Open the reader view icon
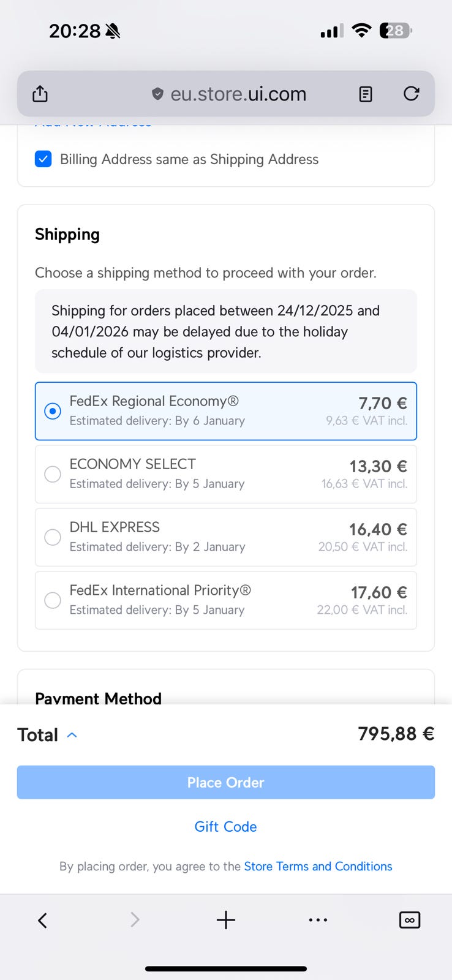The height and width of the screenshot is (980, 452). (366, 94)
